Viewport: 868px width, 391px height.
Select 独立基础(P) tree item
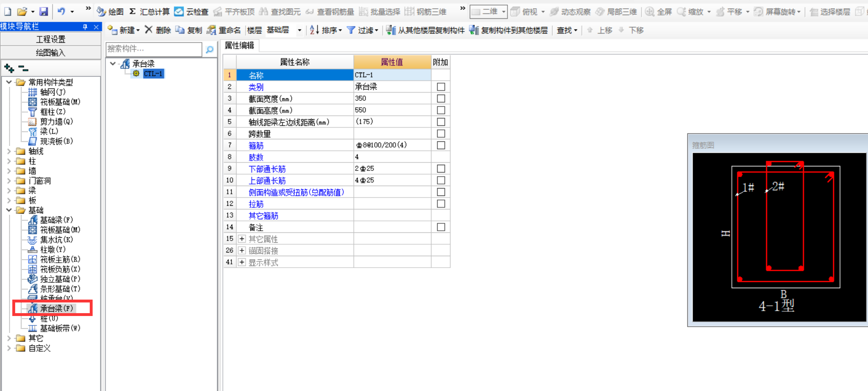(x=60, y=279)
